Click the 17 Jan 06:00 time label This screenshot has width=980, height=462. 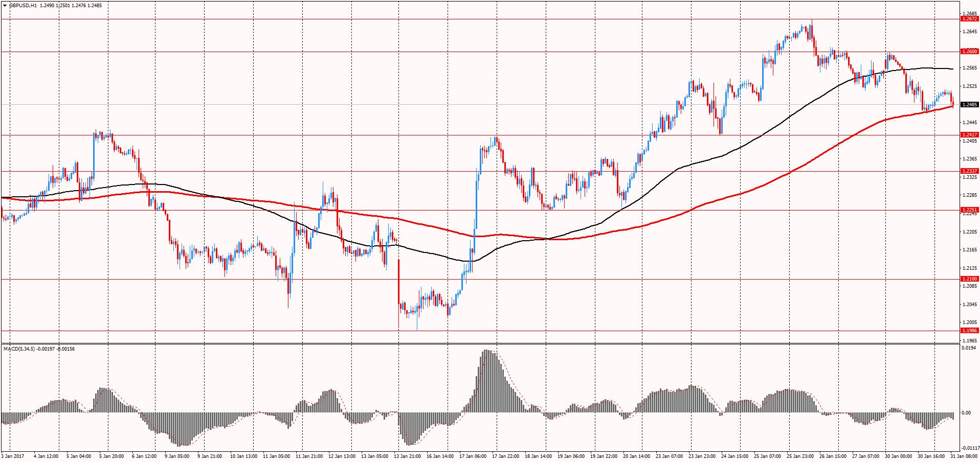(x=473, y=455)
